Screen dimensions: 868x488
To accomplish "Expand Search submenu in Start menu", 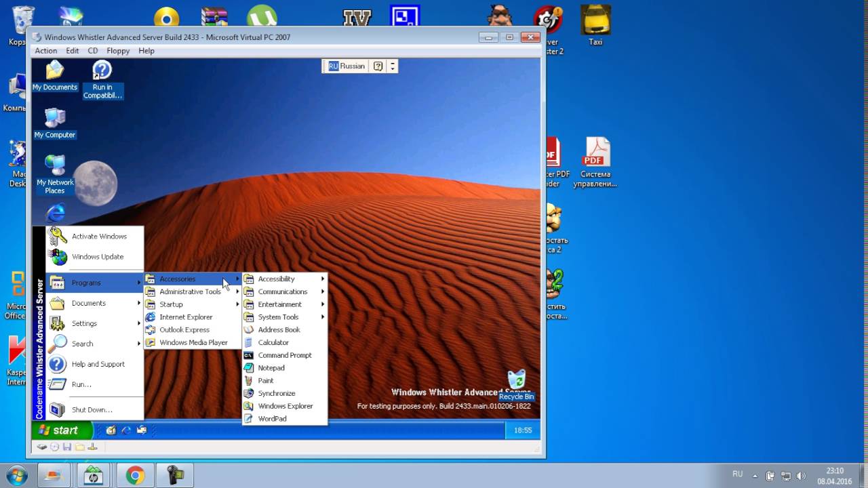I will pyautogui.click(x=94, y=344).
